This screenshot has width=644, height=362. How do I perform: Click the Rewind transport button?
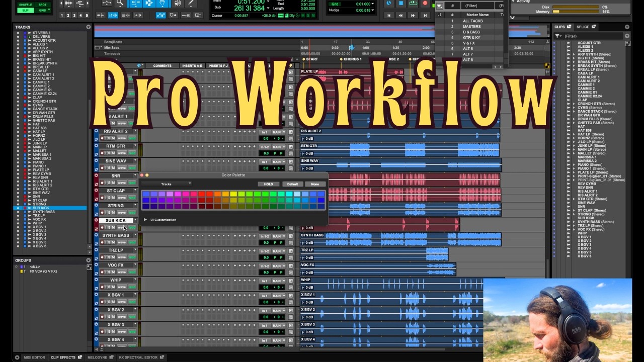(x=401, y=16)
